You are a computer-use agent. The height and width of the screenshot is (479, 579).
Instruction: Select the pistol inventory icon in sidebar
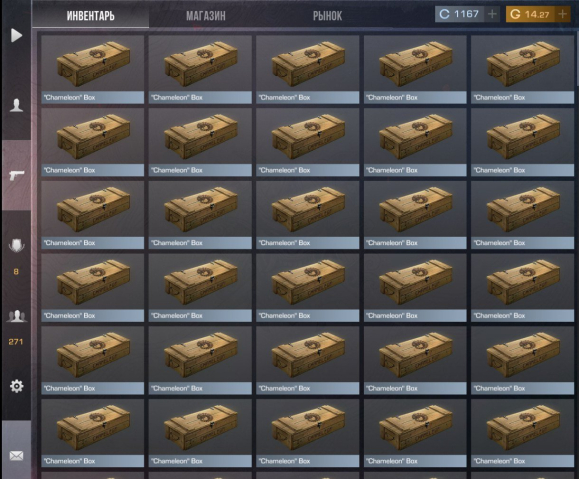click(x=17, y=175)
